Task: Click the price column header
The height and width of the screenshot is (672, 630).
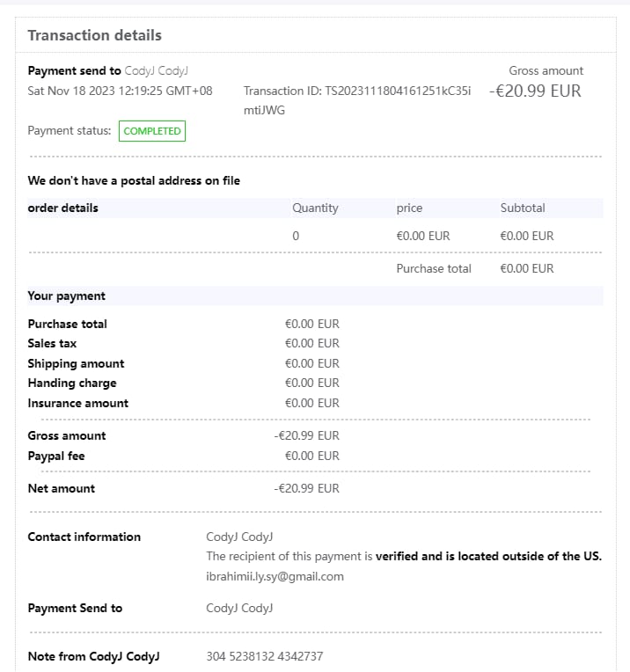Action: pos(409,208)
